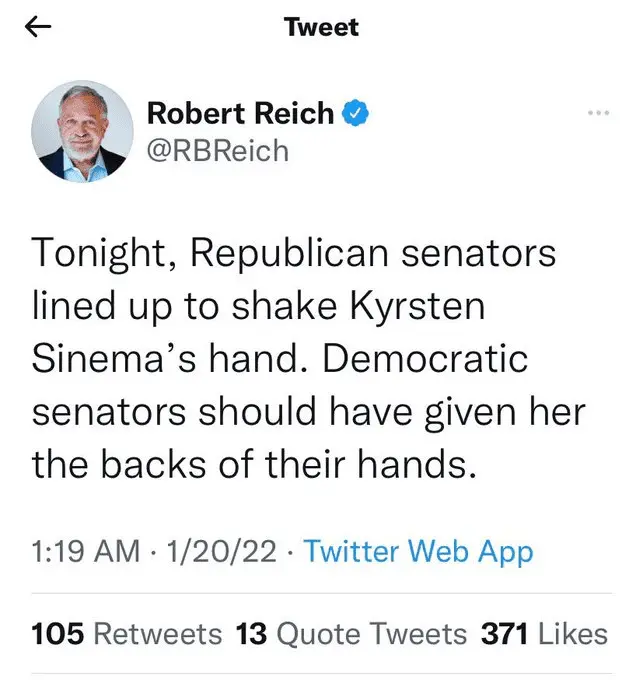This screenshot has height=680, width=643.
Task: Click the word Democratic in the tweet
Action: 427,358
